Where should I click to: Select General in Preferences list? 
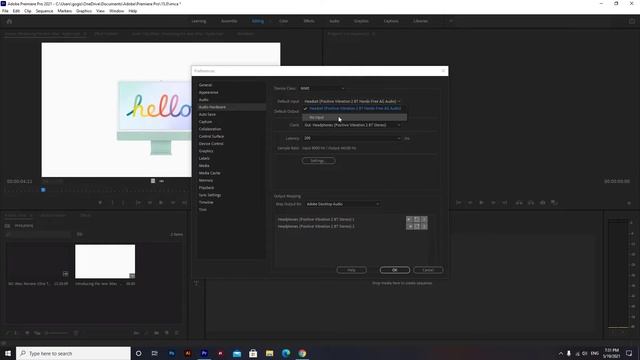205,85
